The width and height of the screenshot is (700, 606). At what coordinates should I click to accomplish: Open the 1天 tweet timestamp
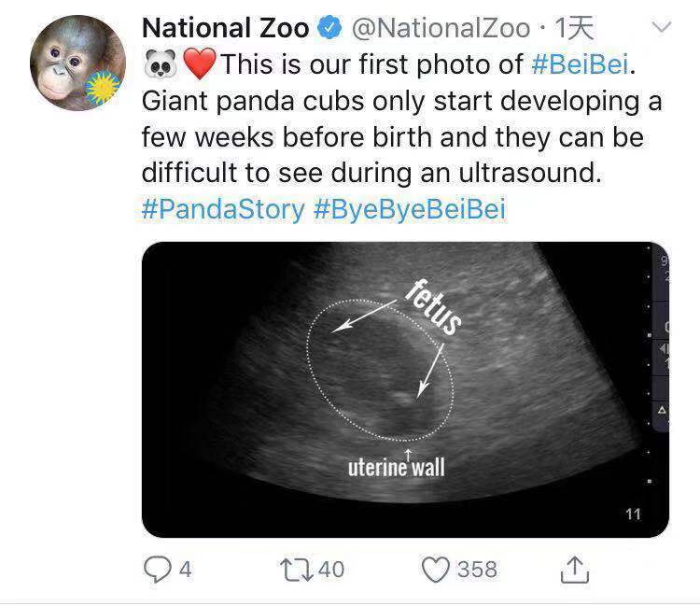click(574, 29)
